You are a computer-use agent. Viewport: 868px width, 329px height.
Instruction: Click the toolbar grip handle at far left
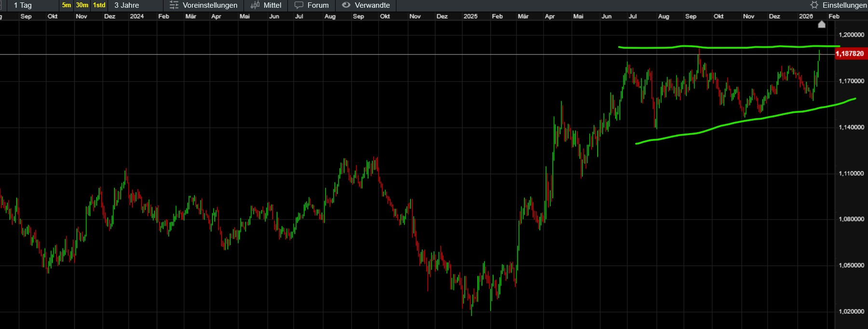pos(1,5)
